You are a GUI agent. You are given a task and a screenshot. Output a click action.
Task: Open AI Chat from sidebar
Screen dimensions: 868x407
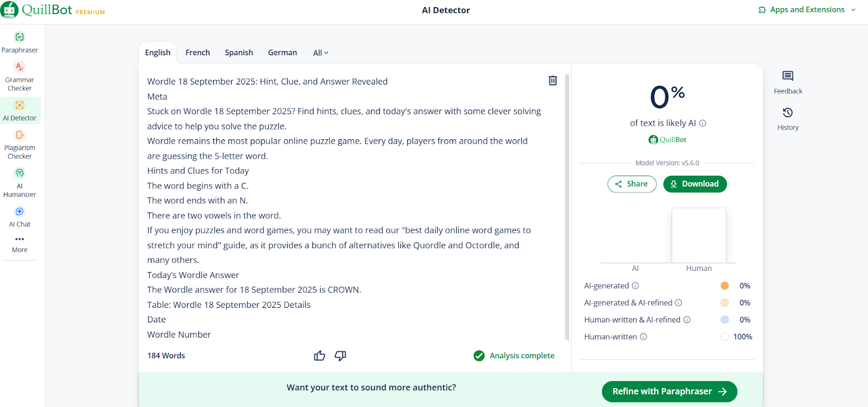point(20,216)
